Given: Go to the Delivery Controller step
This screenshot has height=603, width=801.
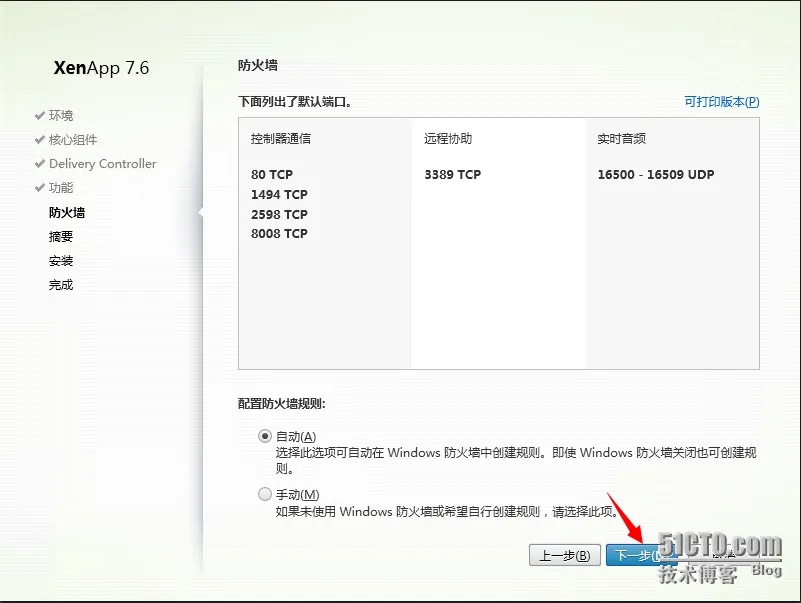Looking at the screenshot, I should pyautogui.click(x=103, y=164).
